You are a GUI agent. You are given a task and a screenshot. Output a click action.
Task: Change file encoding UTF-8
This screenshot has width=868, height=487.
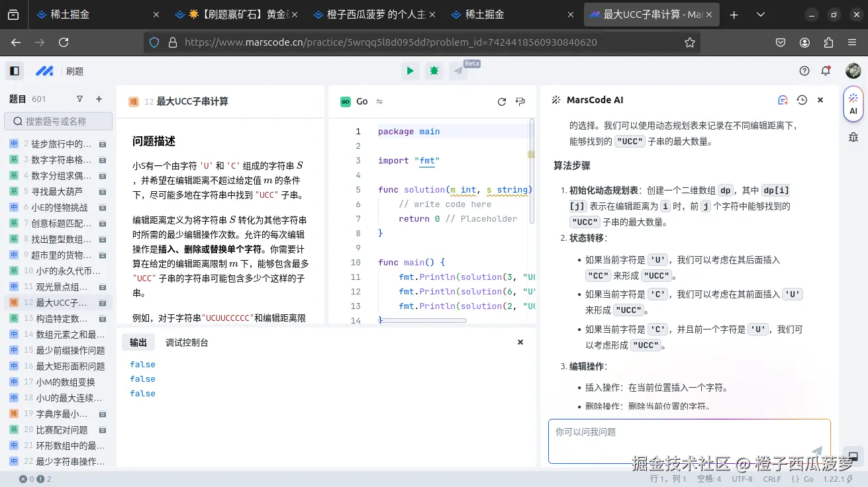[742, 479]
